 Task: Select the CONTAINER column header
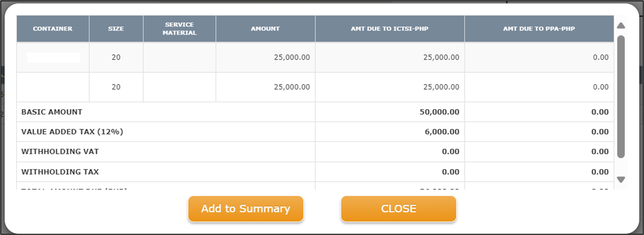pos(53,29)
